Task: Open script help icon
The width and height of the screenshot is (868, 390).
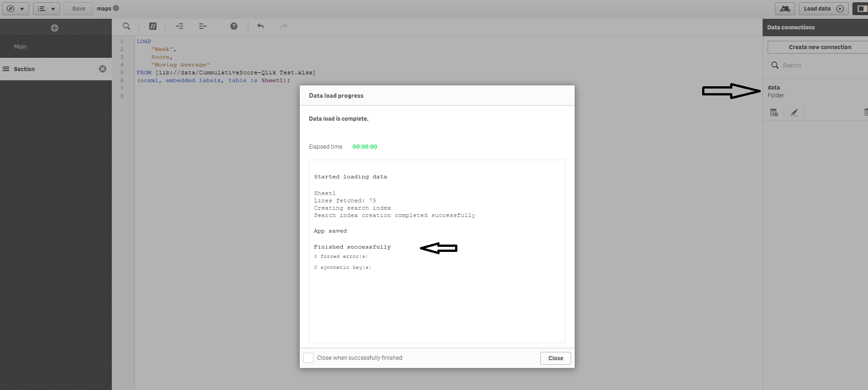Action: (x=234, y=26)
